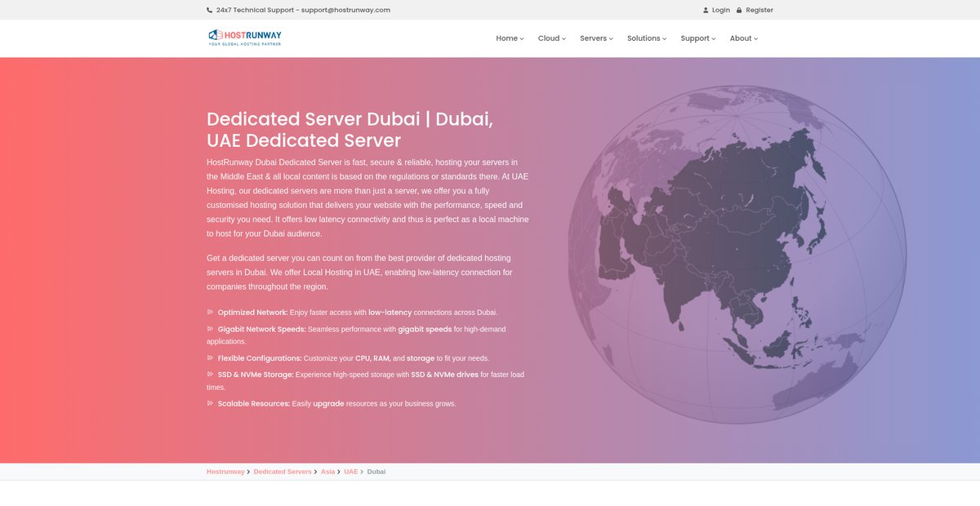Viewport: 980px width, 506px height.
Task: Click the Login link
Action: click(721, 11)
